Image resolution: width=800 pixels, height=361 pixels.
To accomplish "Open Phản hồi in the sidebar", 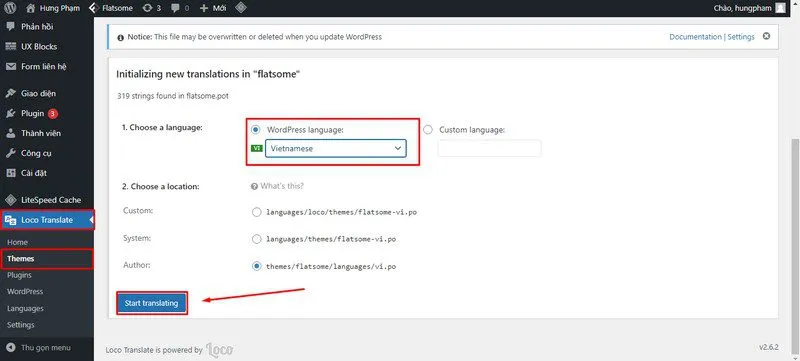I will (x=37, y=27).
